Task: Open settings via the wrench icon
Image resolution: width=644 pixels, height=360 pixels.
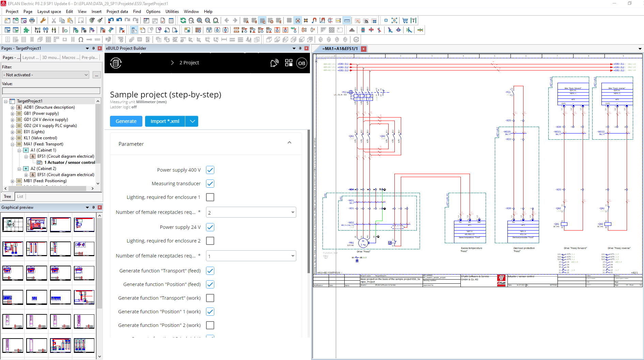Action: point(43,20)
